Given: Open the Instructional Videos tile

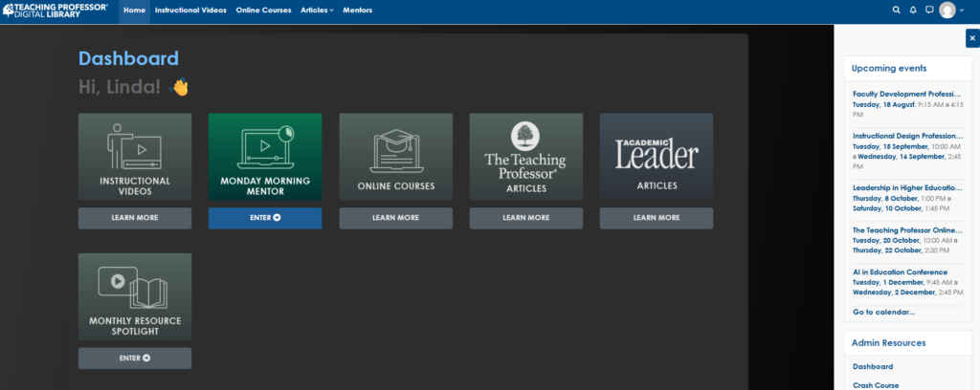Looking at the screenshot, I should tap(135, 157).
